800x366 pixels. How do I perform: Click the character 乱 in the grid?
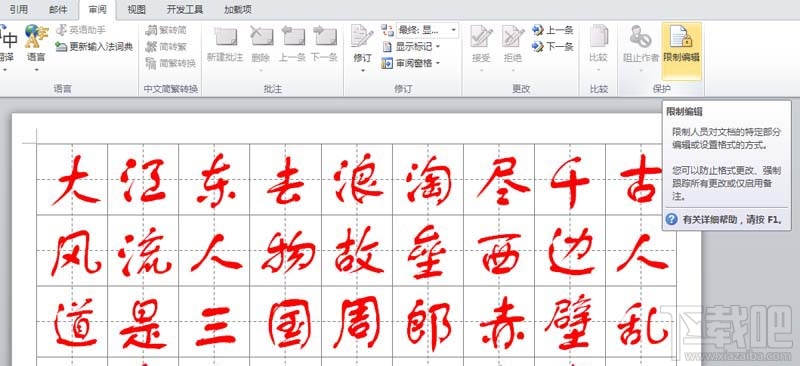point(643,323)
